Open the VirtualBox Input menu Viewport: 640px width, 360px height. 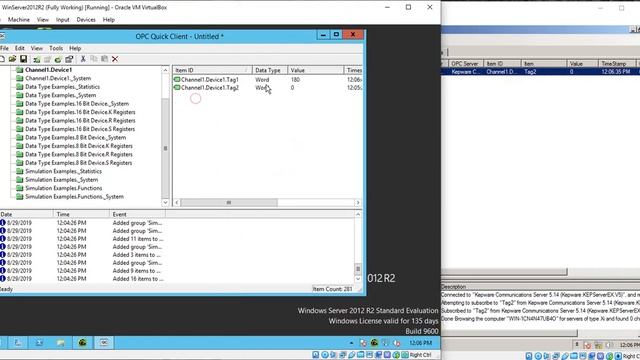[x=62, y=20]
